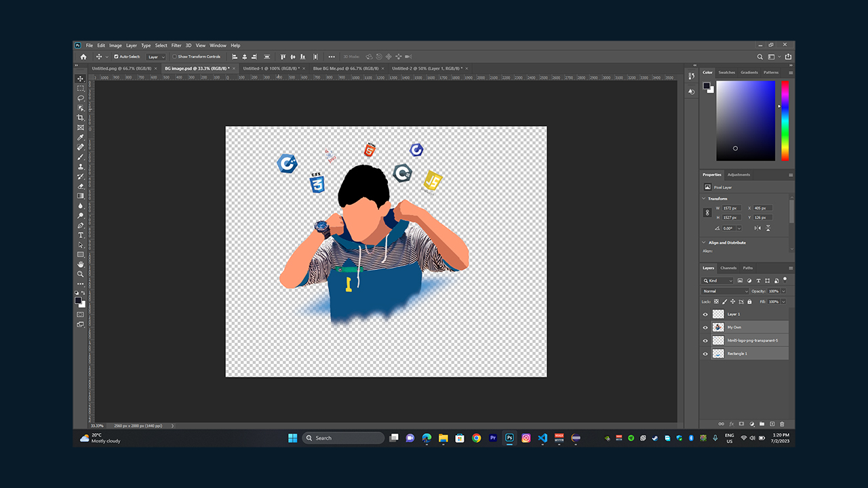This screenshot has height=488, width=868.
Task: Select the Zoom tool
Action: pyautogui.click(x=81, y=274)
